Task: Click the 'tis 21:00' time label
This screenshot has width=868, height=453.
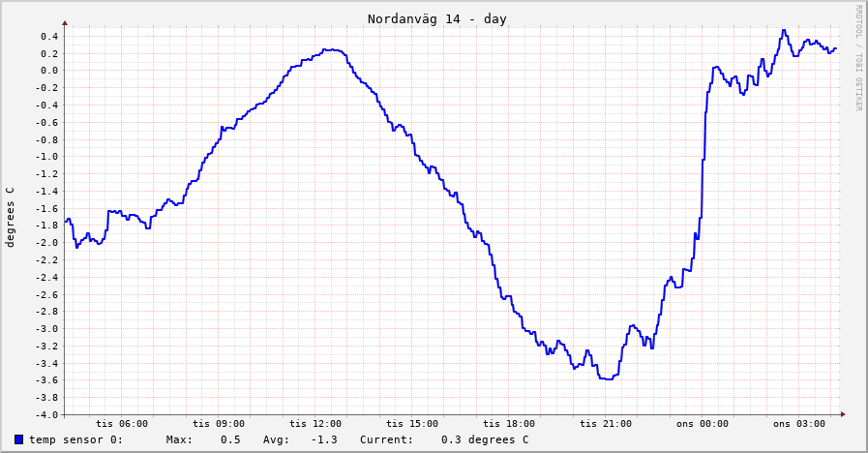Action: (606, 424)
